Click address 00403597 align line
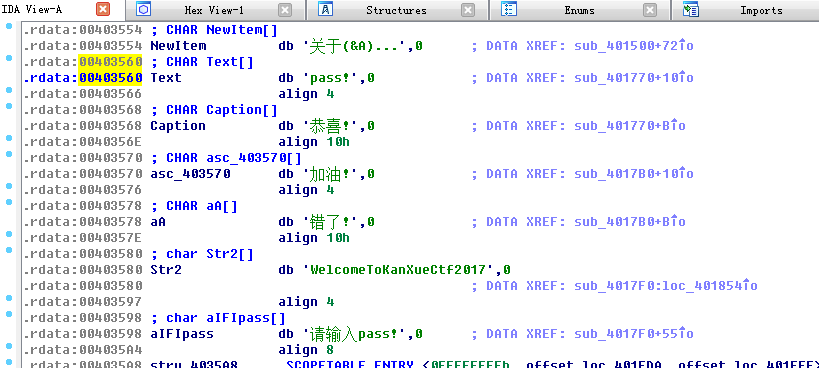Image resolution: width=819 pixels, height=368 pixels. [x=179, y=302]
